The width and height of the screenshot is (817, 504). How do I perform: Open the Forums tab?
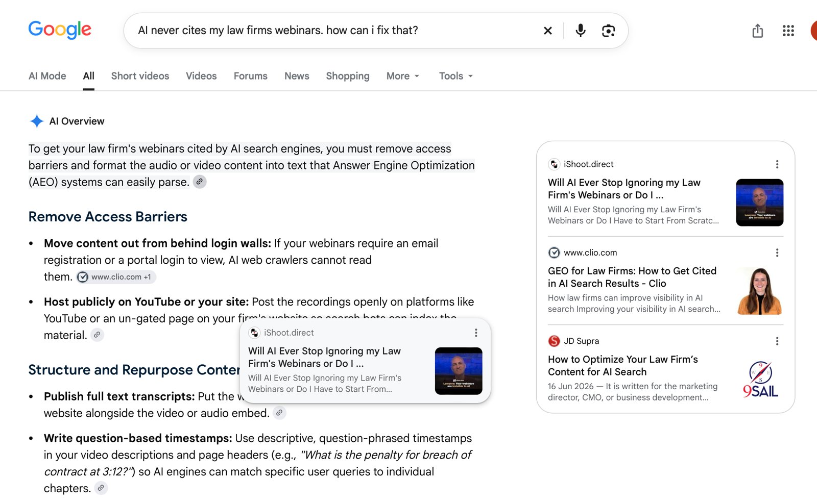pos(251,76)
